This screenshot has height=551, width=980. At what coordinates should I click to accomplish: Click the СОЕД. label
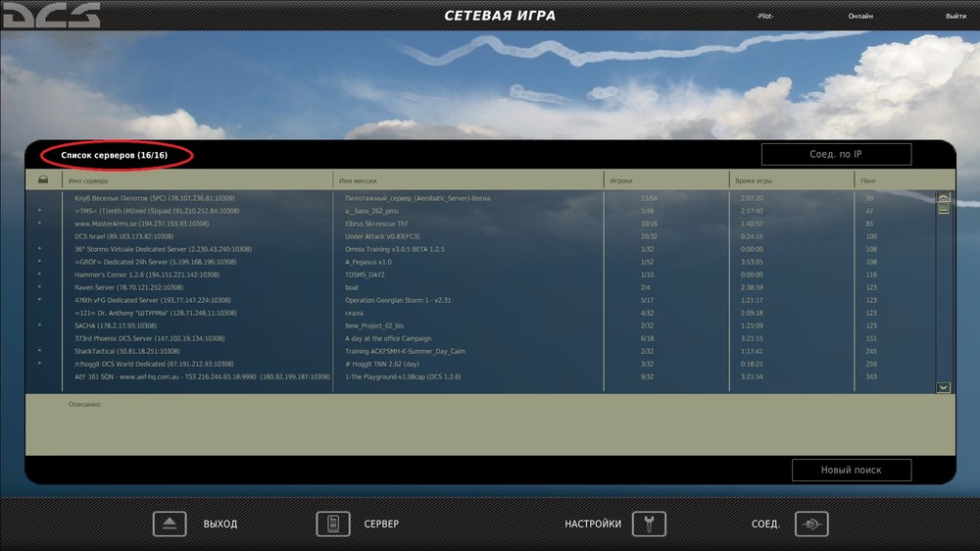coord(765,525)
